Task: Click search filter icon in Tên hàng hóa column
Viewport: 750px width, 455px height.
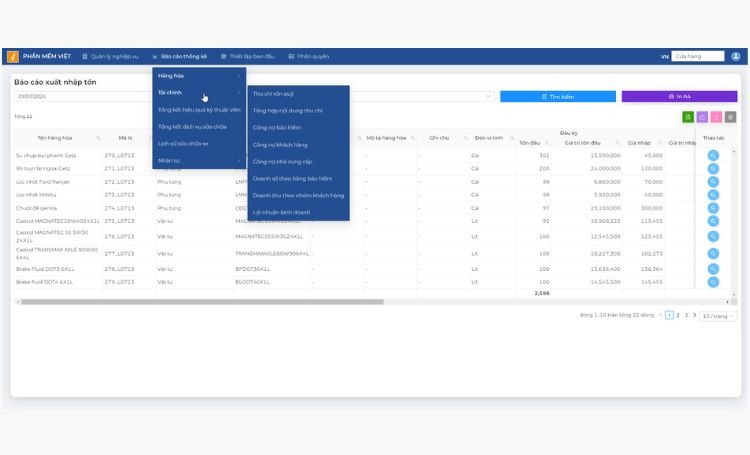Action: point(98,138)
